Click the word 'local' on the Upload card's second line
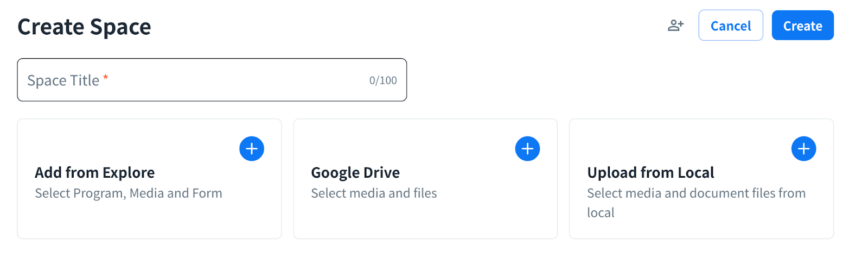The width and height of the screenshot is (868, 257). pyautogui.click(x=601, y=213)
